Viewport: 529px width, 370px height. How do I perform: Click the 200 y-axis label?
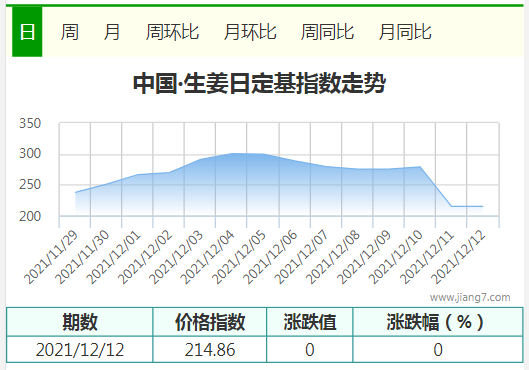click(30, 216)
